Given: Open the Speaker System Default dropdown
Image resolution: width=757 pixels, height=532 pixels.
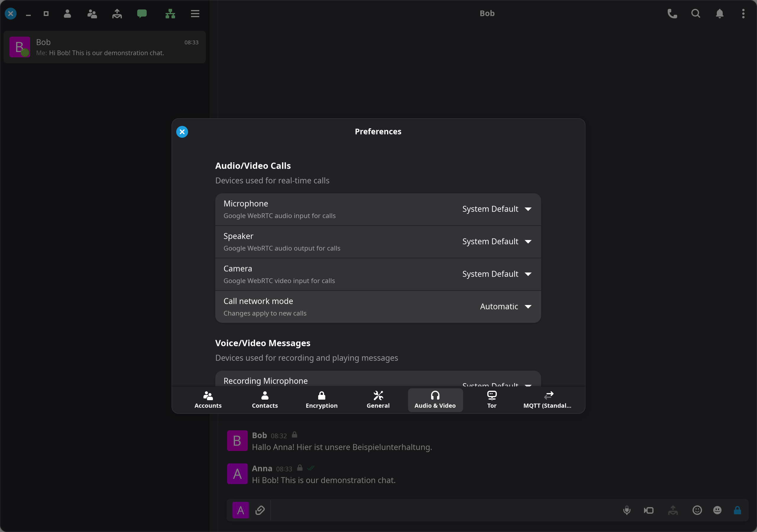Looking at the screenshot, I should point(497,241).
